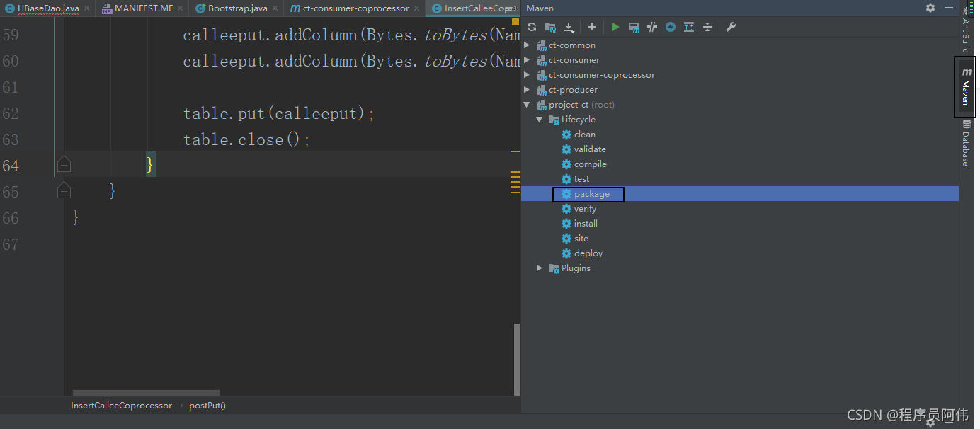The width and height of the screenshot is (980, 429).
Task: Click Generate Sources and Update Folders icon
Action: [x=550, y=27]
